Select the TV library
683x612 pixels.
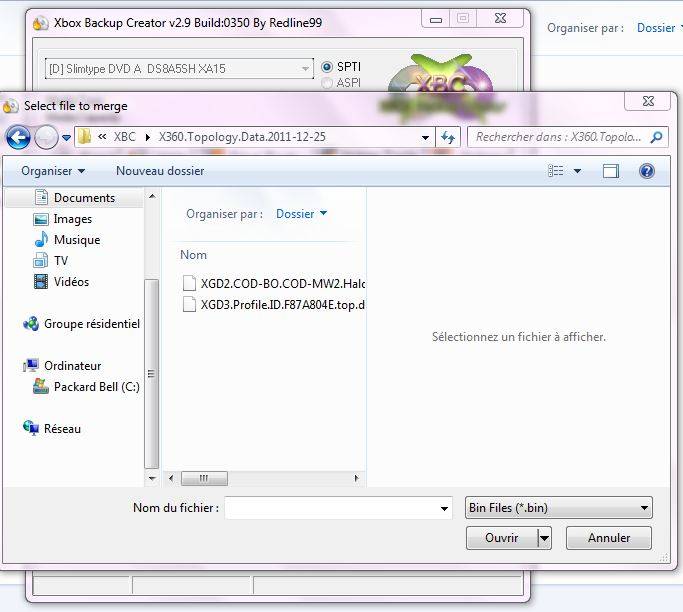(x=61, y=260)
